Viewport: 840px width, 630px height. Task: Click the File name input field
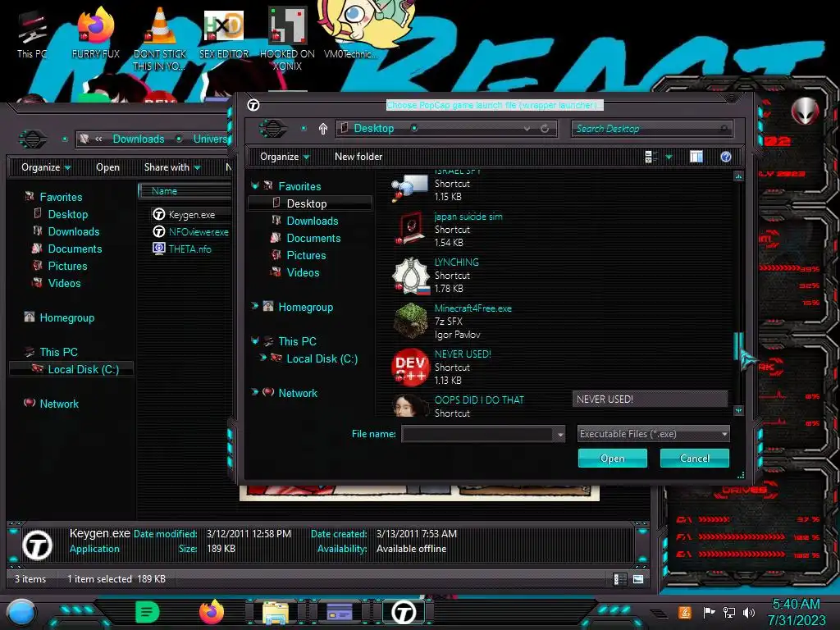click(x=478, y=434)
